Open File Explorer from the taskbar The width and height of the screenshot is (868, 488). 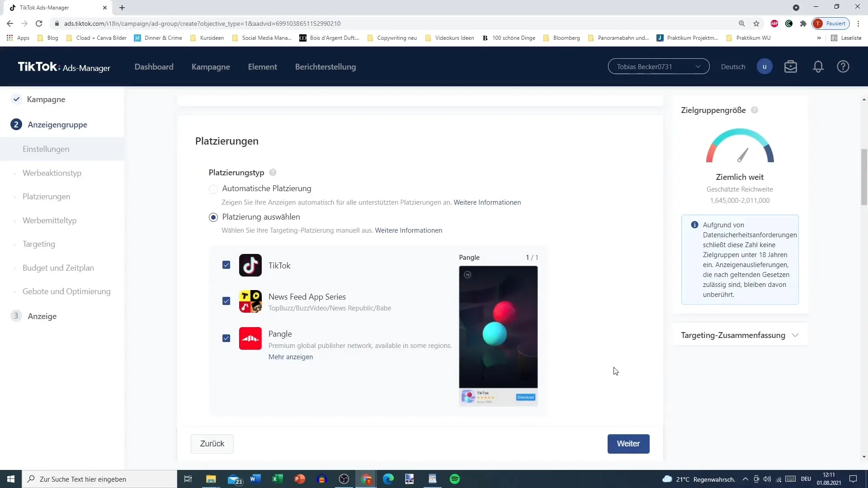tap(211, 479)
